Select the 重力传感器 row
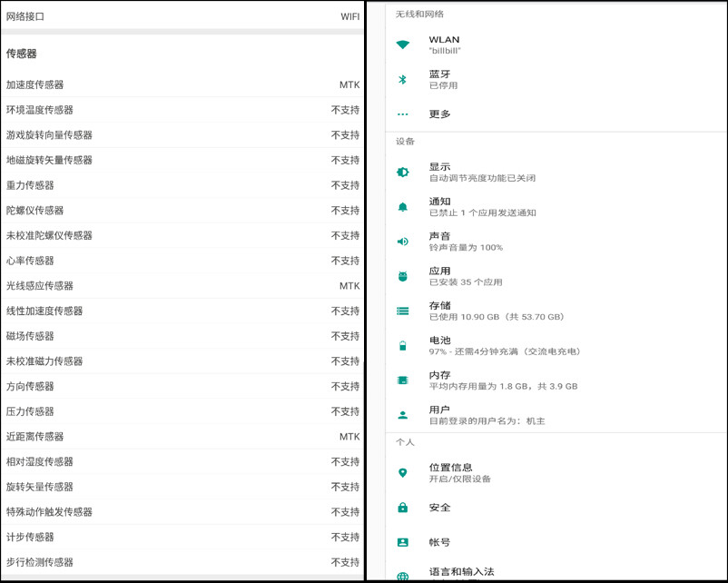This screenshot has height=583, width=728. (x=182, y=185)
